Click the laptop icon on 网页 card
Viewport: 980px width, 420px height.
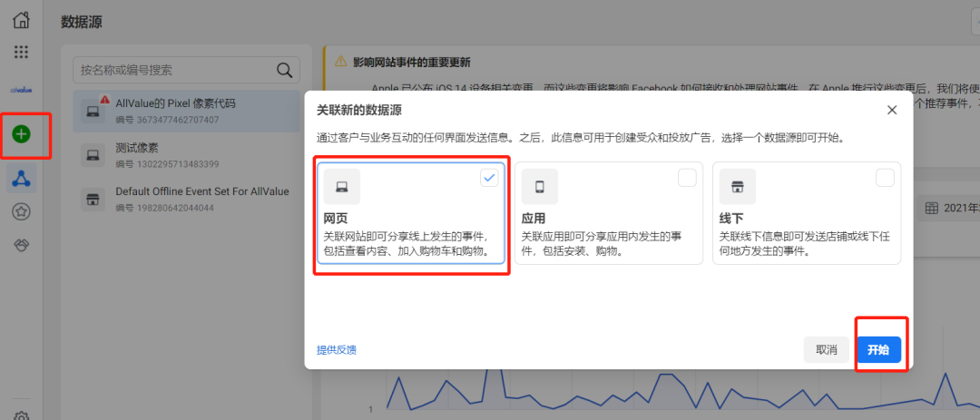point(342,187)
